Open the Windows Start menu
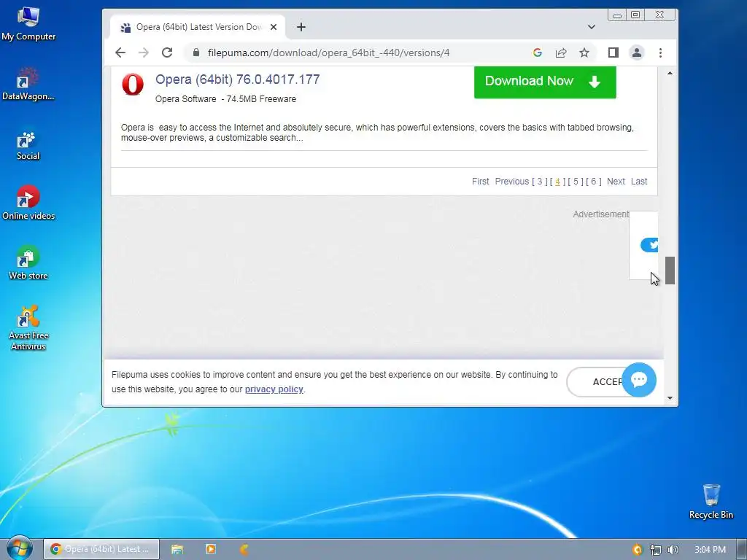This screenshot has width=747, height=560. (x=19, y=548)
